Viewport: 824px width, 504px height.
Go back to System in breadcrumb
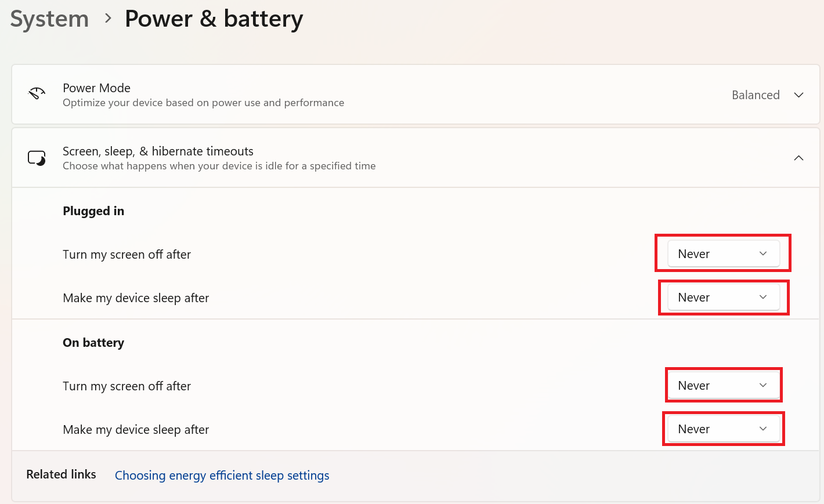pyautogui.click(x=49, y=19)
